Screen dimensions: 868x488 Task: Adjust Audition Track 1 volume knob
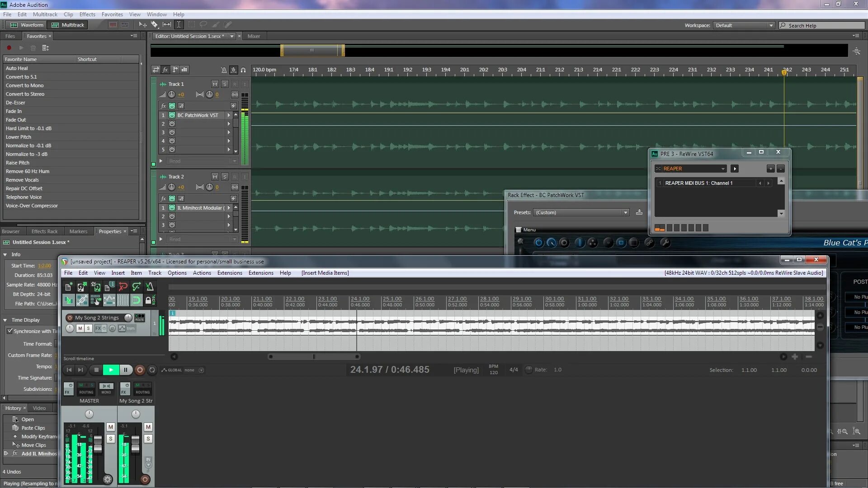[x=171, y=94]
